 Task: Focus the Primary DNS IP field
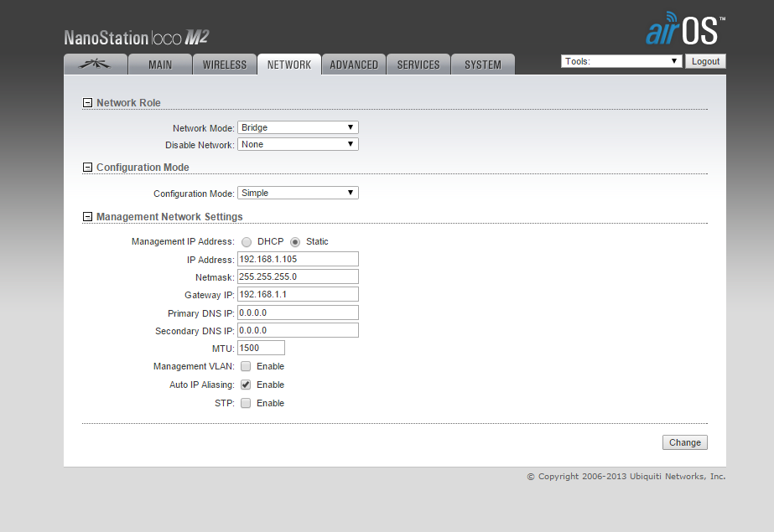click(299, 312)
